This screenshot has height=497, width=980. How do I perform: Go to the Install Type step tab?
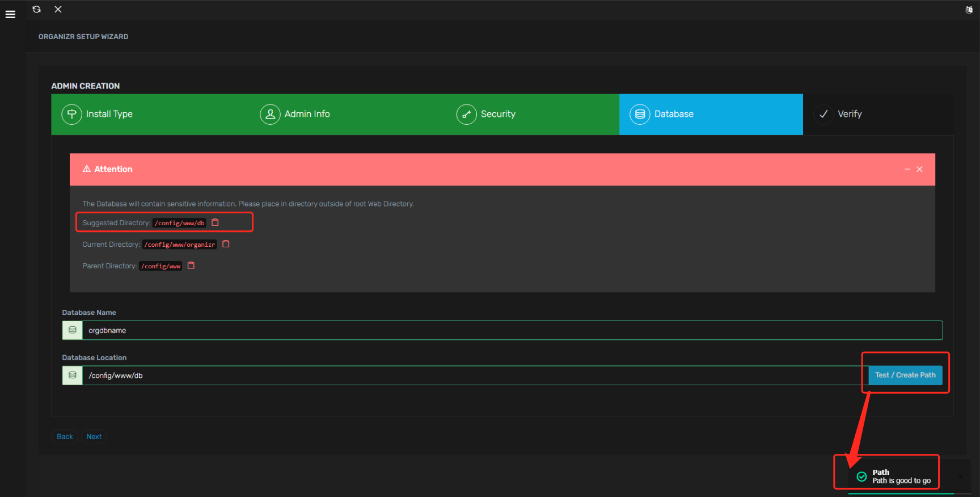pos(150,114)
